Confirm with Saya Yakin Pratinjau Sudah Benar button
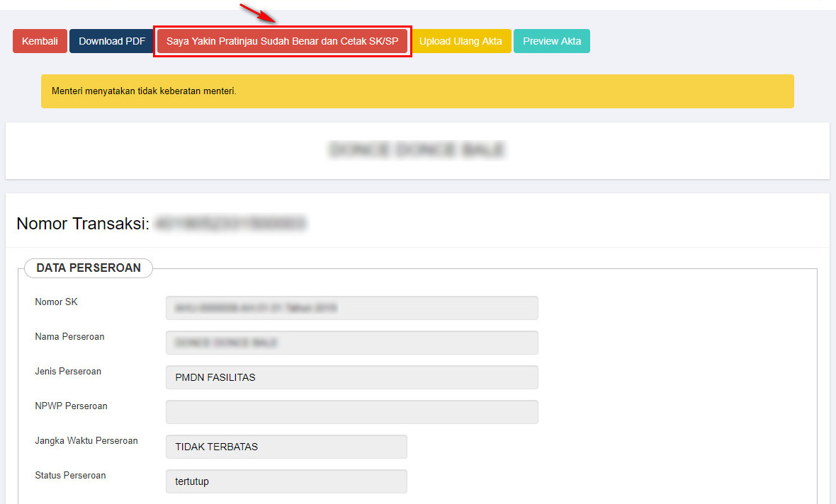Viewport: 836px width, 504px height. tap(282, 41)
